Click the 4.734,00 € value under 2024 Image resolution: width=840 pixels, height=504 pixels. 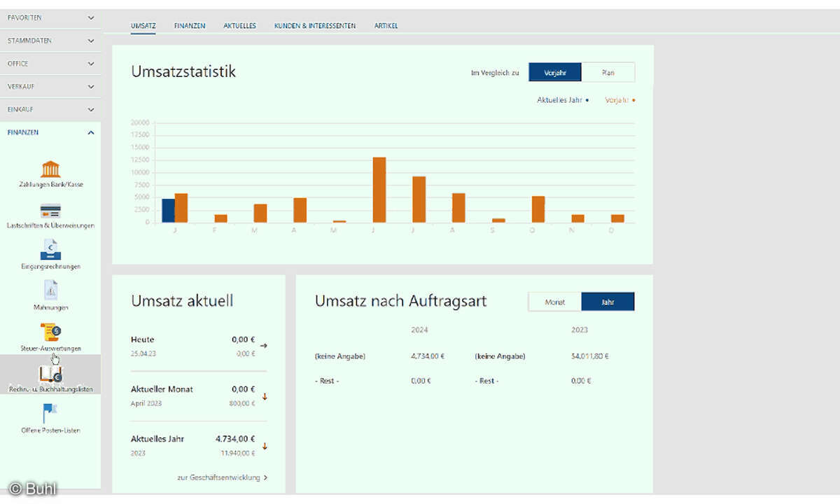pos(428,356)
